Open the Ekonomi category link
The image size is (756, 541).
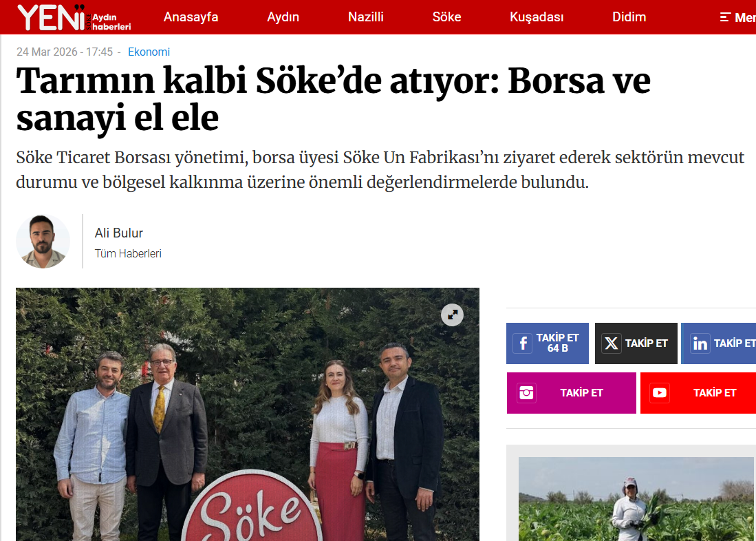[149, 52]
